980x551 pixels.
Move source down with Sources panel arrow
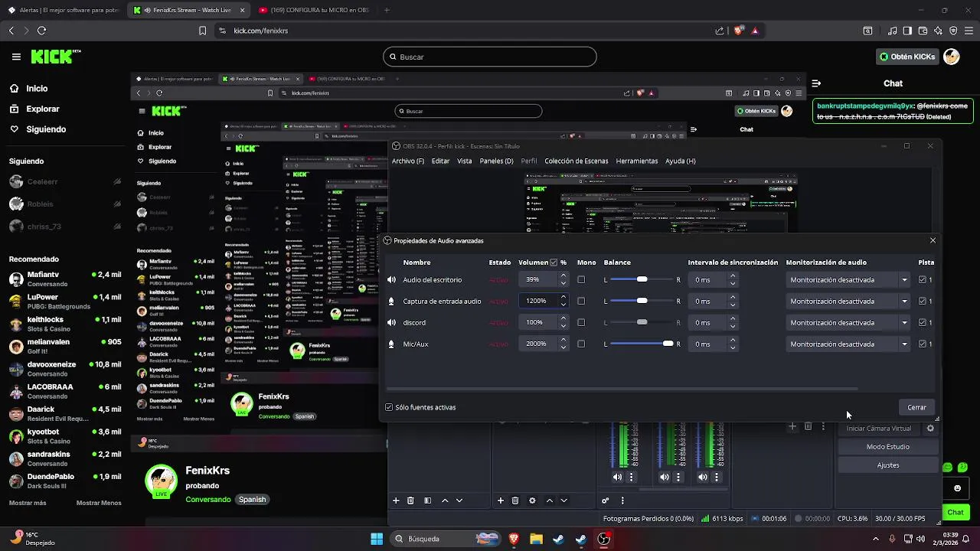click(563, 500)
